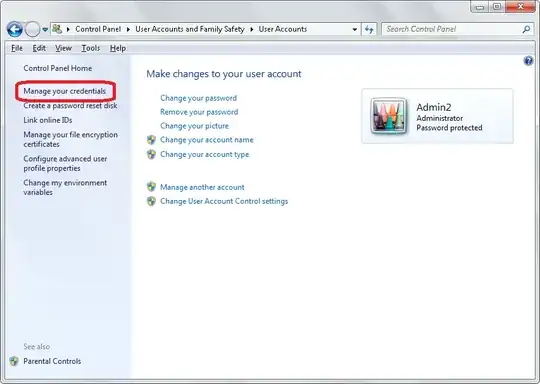Open the Help menu
The height and width of the screenshot is (384, 540).
(118, 48)
